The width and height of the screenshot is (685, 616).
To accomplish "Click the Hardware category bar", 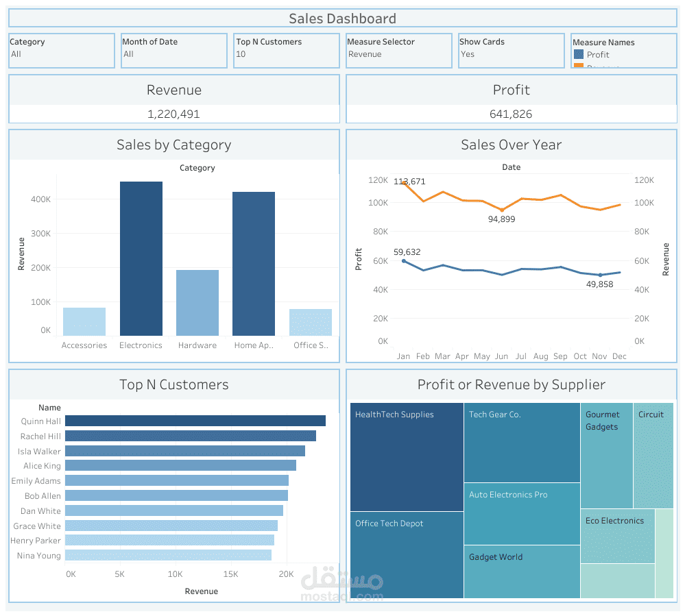I will [197, 303].
